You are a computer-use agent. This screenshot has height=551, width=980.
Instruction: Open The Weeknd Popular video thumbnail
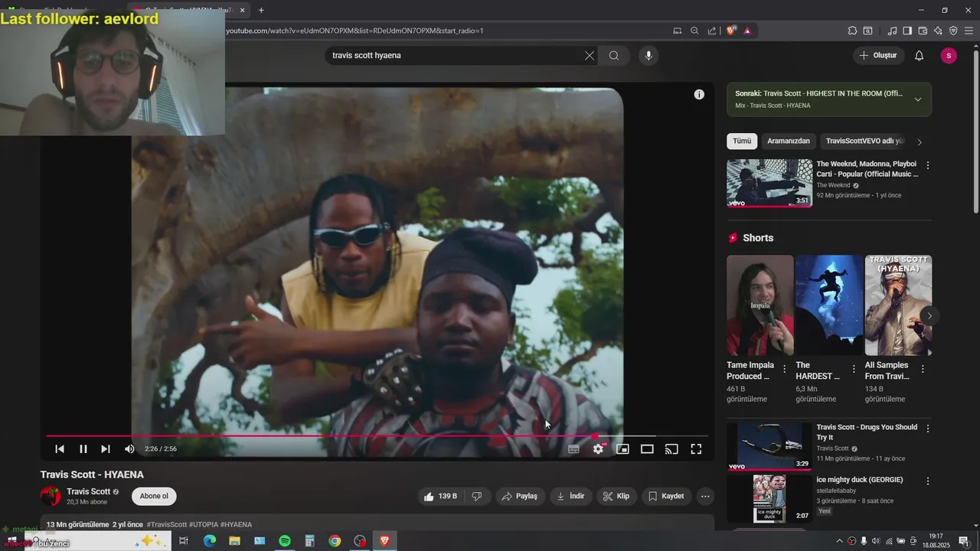coord(769,183)
